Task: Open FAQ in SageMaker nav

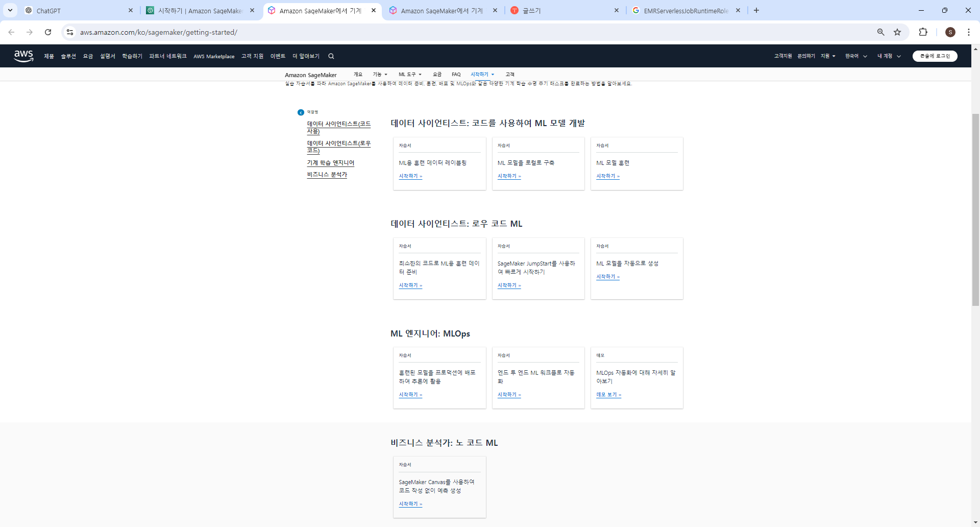Action: click(456, 75)
